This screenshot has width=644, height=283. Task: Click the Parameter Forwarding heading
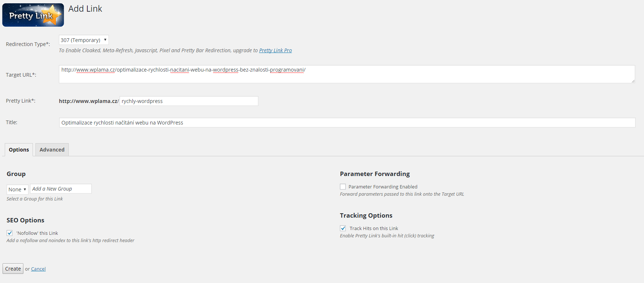375,174
